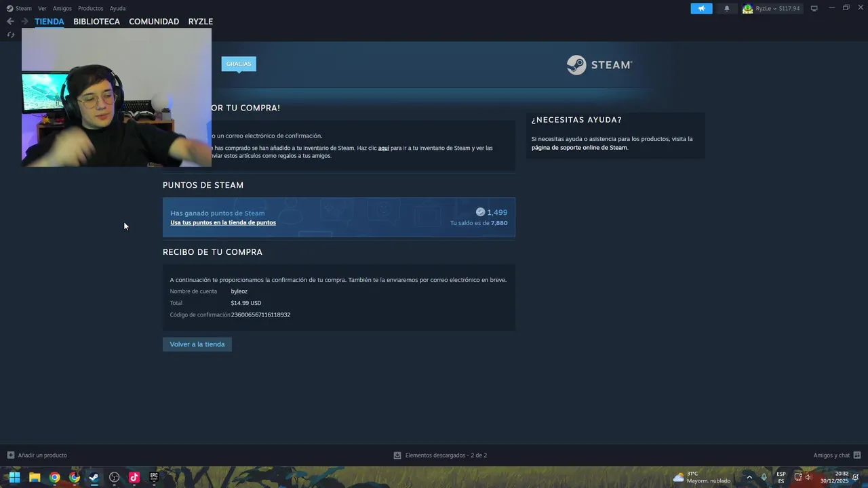Click the downloads icon in the bottom bar
The image size is (868, 488).
(397, 455)
